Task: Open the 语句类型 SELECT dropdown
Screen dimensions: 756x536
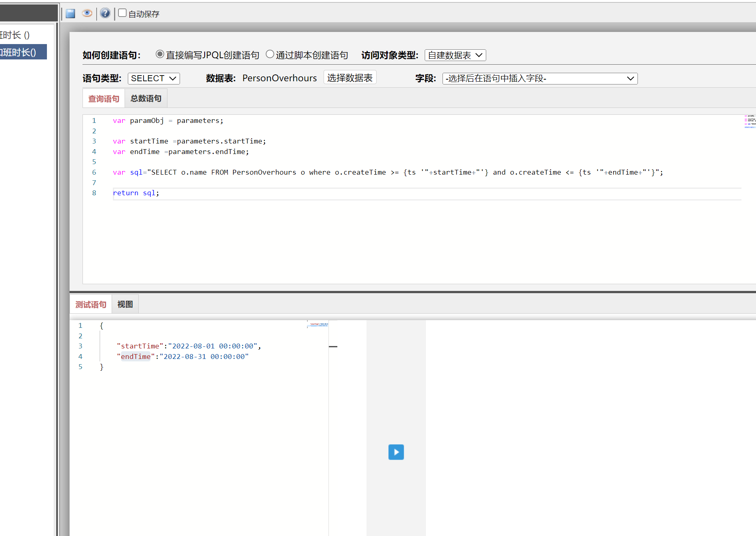Action: (x=154, y=78)
